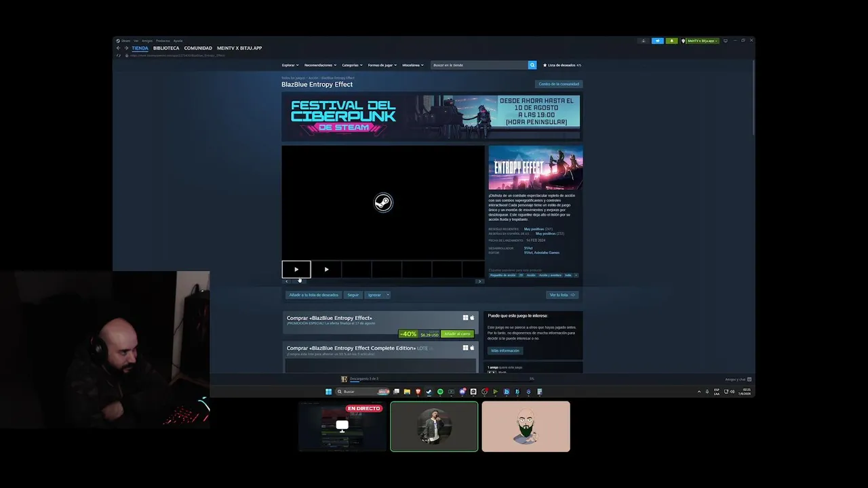868x488 pixels.
Task: Select the EN DIRECTO screen share tile
Action: coord(342,426)
